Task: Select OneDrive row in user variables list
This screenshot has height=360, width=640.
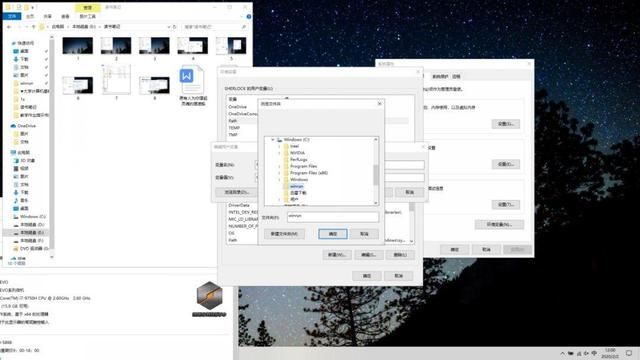Action: pyautogui.click(x=238, y=107)
